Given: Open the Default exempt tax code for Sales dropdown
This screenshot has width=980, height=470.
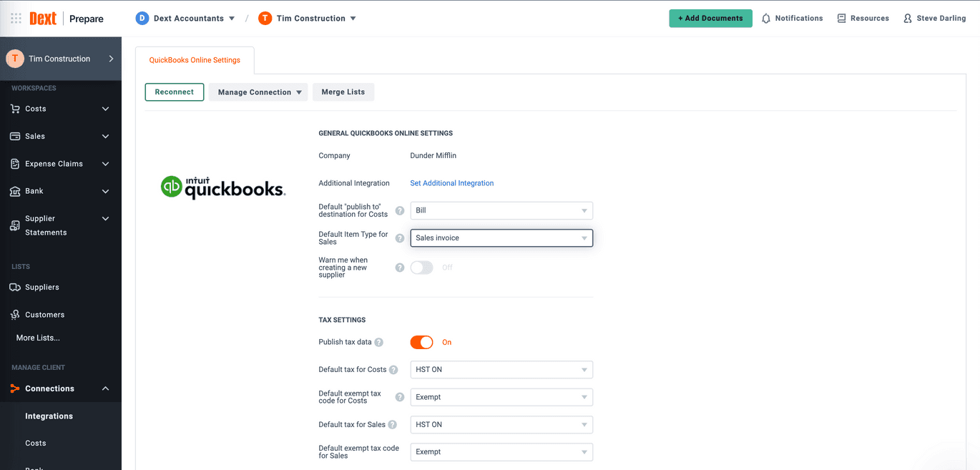Looking at the screenshot, I should click(x=501, y=452).
